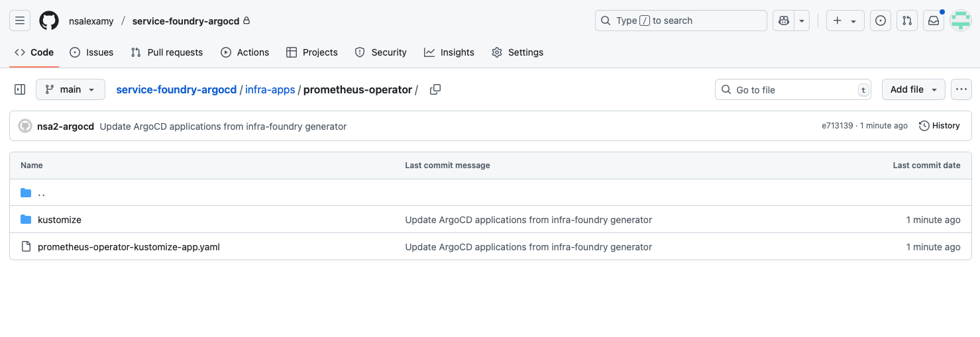The width and height of the screenshot is (980, 337).
Task: Open prometheus-operator-kustomize-app.yaml file
Action: pos(129,247)
